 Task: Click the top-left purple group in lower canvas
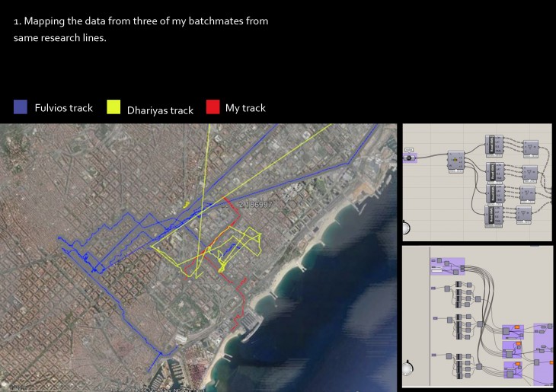tap(447, 266)
